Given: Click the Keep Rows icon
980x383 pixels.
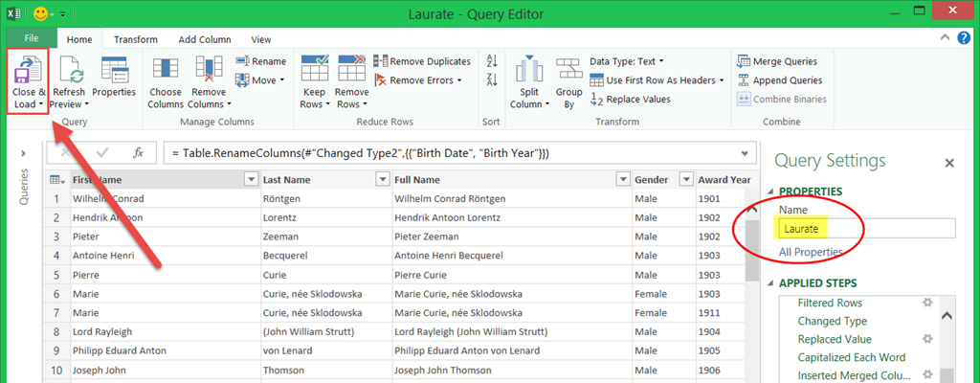Looking at the screenshot, I should click(x=314, y=71).
